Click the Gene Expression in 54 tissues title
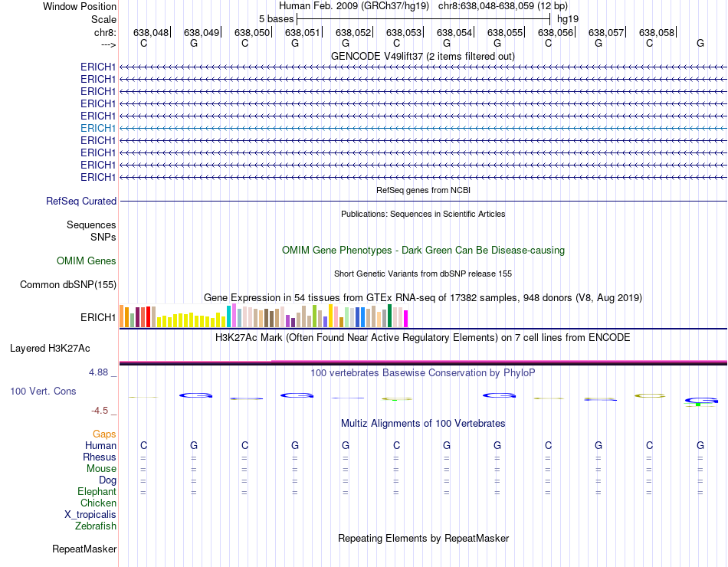Viewport: 728px width, 567px height. click(422, 297)
